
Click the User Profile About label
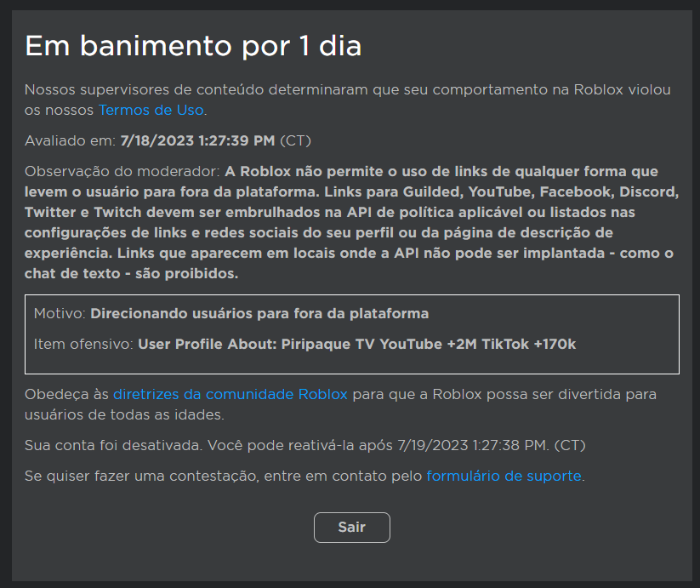click(204, 345)
